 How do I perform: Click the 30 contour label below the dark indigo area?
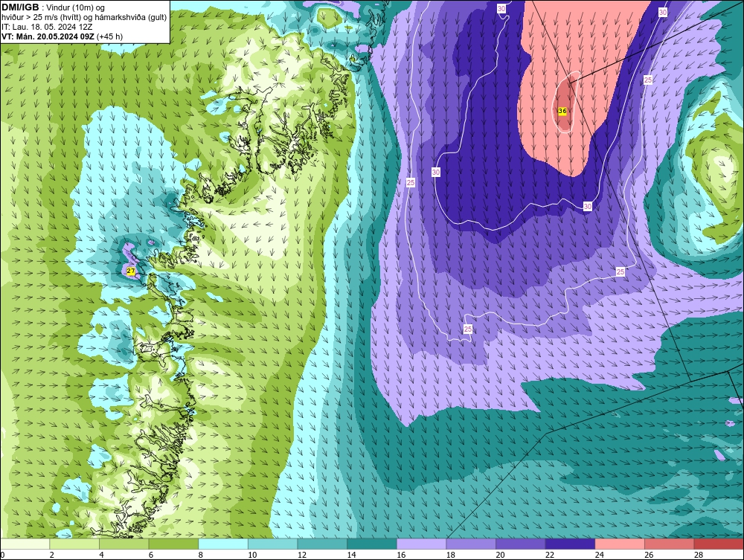(588, 206)
